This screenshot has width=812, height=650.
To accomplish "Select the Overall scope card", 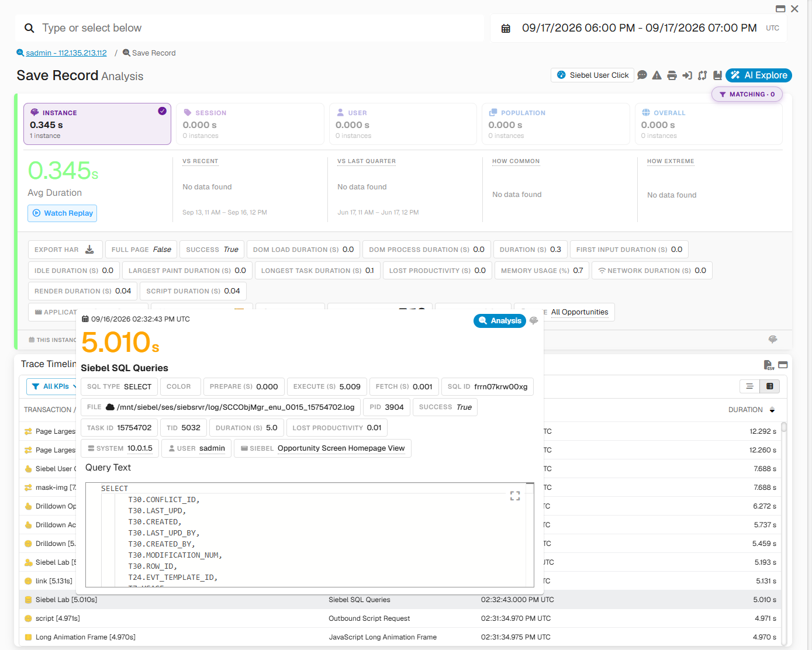I will tap(709, 124).
